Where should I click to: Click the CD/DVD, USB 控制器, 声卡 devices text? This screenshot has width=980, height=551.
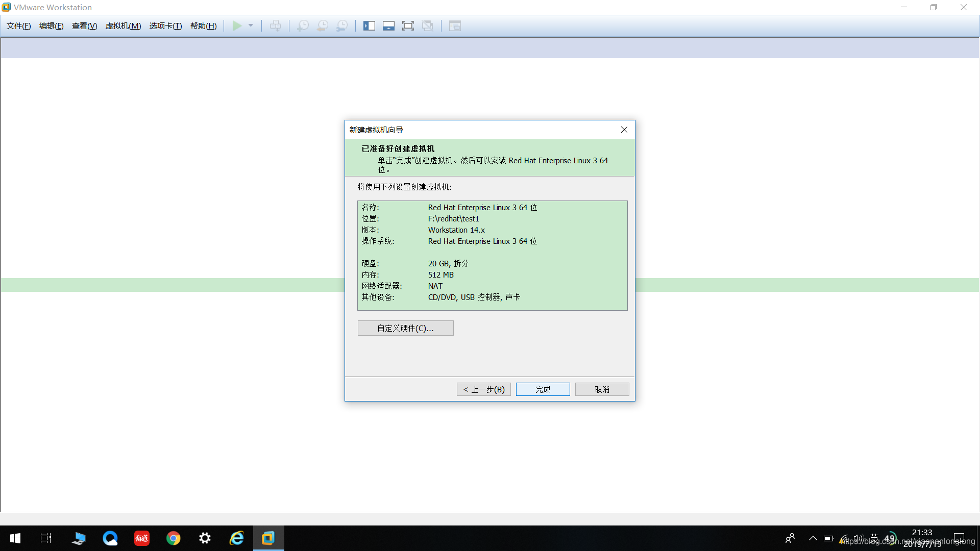coord(474,297)
